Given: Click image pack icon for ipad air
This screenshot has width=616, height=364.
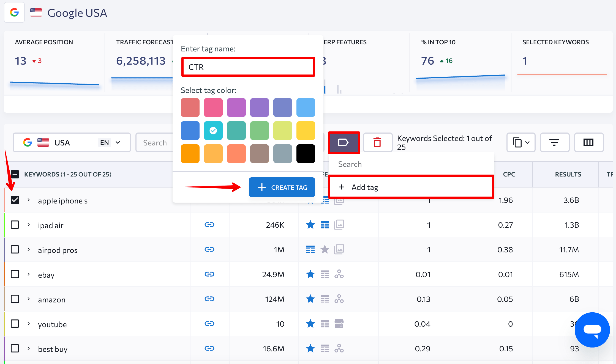Looking at the screenshot, I should pyautogui.click(x=339, y=225).
